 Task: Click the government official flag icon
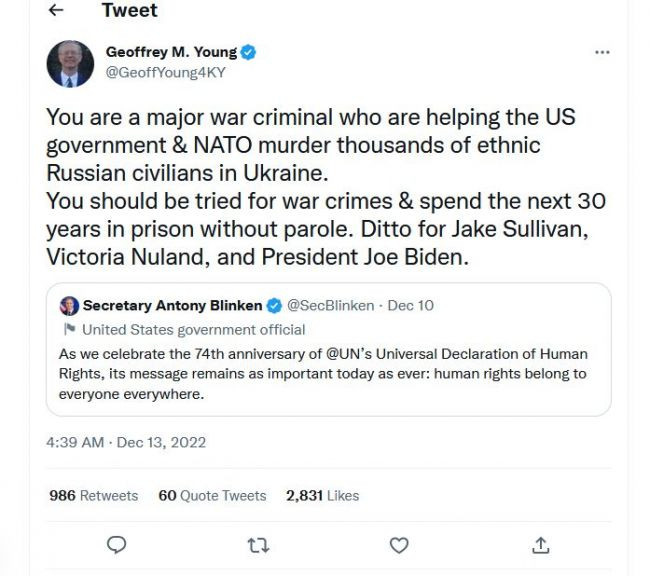(69, 329)
